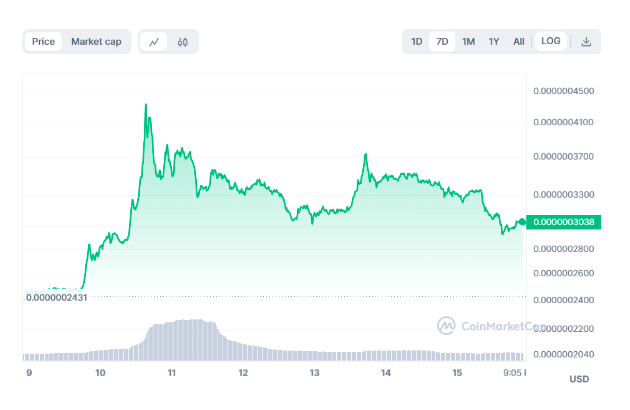Click the tallest peak of the price line

[x=146, y=104]
